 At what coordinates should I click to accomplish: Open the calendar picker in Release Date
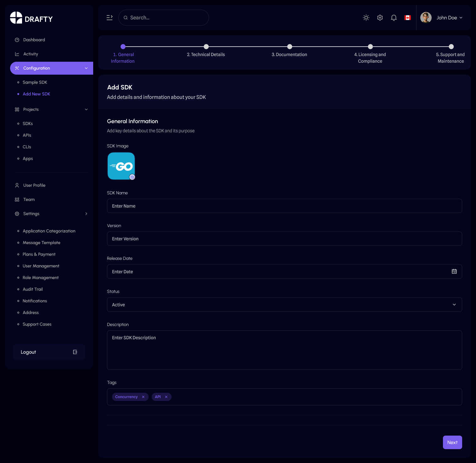click(454, 272)
